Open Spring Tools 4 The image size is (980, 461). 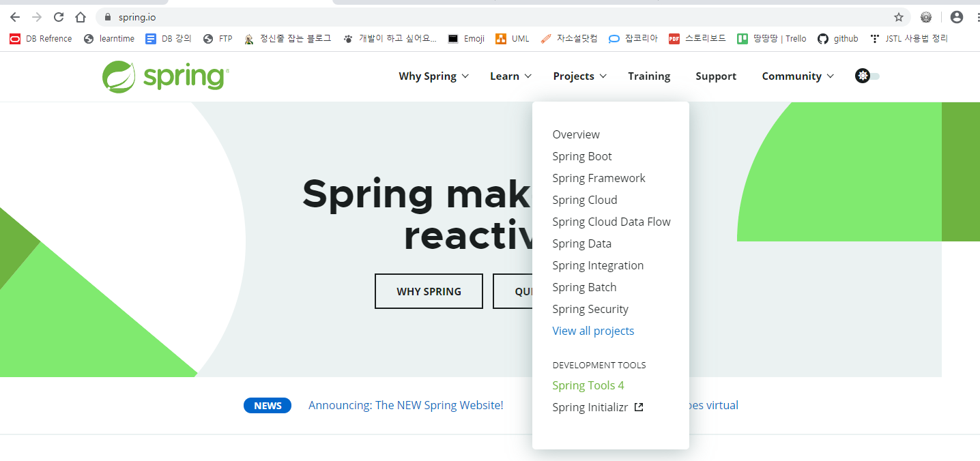click(588, 385)
